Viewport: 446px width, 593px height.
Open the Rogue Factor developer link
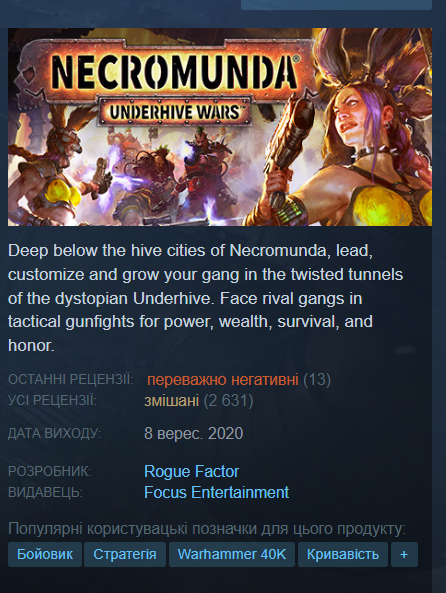click(191, 472)
